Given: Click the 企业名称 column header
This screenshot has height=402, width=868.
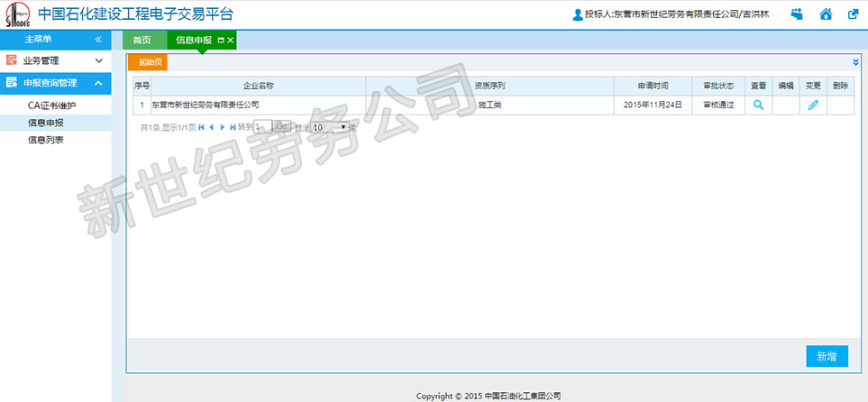Looking at the screenshot, I should coord(259,86).
